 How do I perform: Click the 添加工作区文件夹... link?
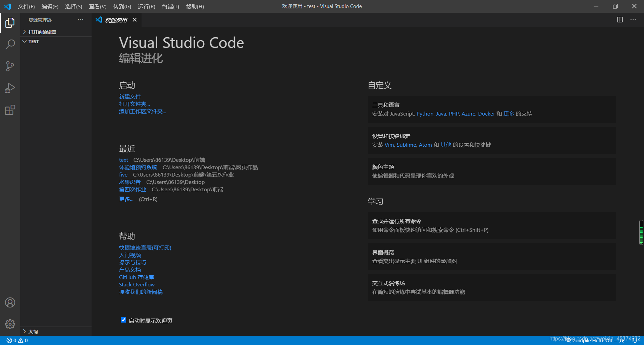[143, 111]
